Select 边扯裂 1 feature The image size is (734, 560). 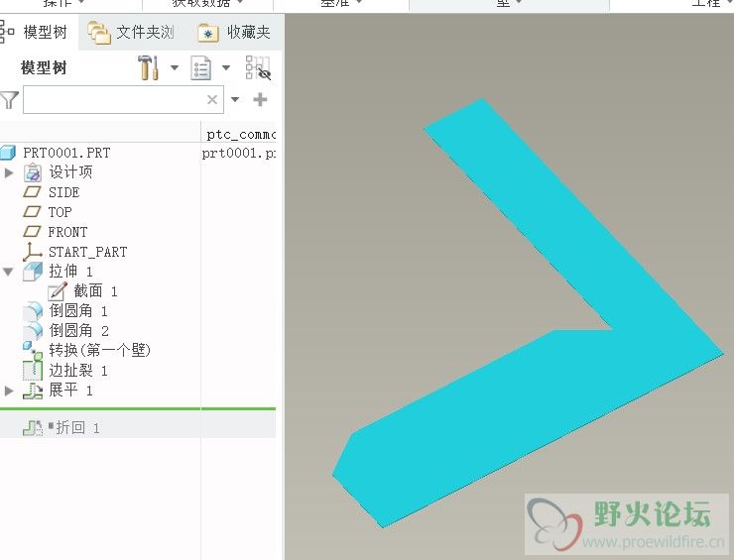tap(78, 371)
